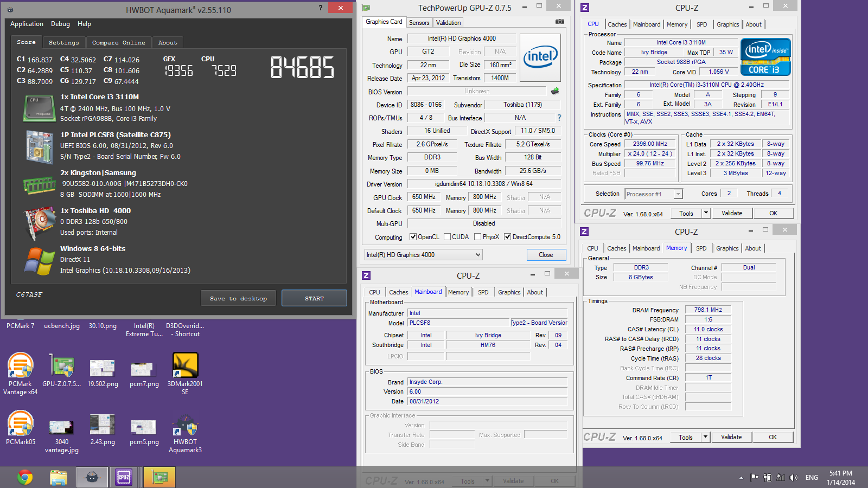Open Caches tab in top CPU-Z
The width and height of the screenshot is (868, 488).
(617, 24)
